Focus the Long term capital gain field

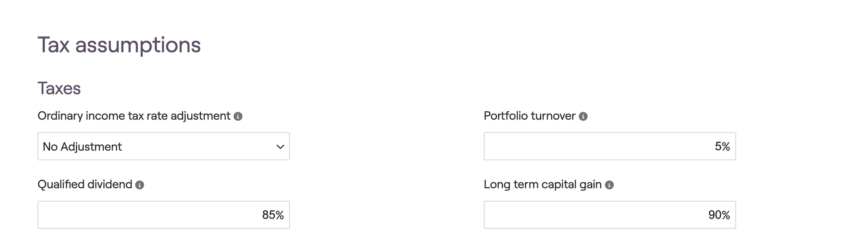[610, 215]
